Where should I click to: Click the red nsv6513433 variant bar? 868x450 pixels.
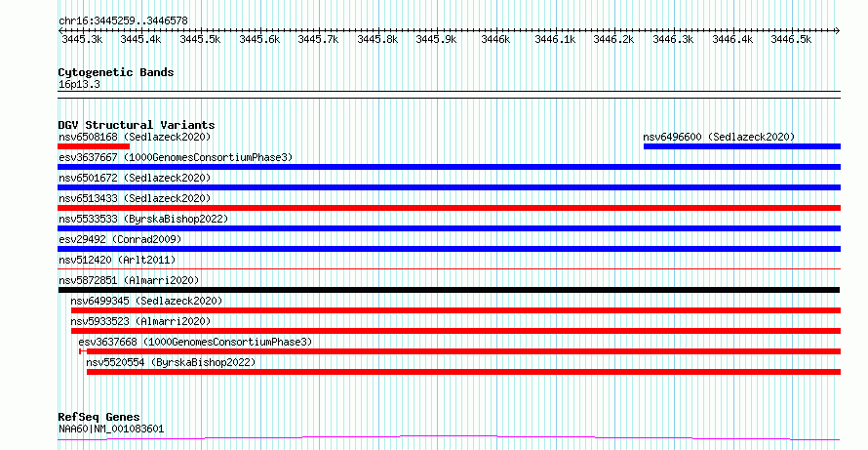449,208
